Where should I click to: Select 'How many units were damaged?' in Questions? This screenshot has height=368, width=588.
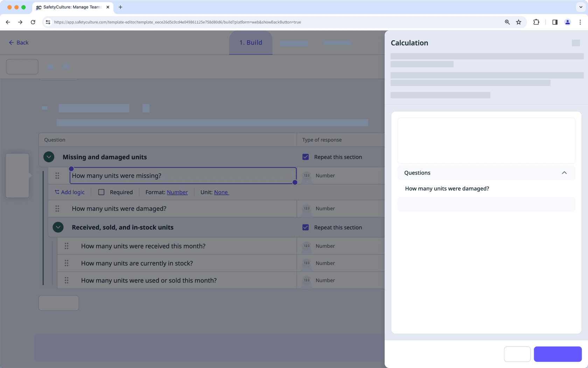447,189
